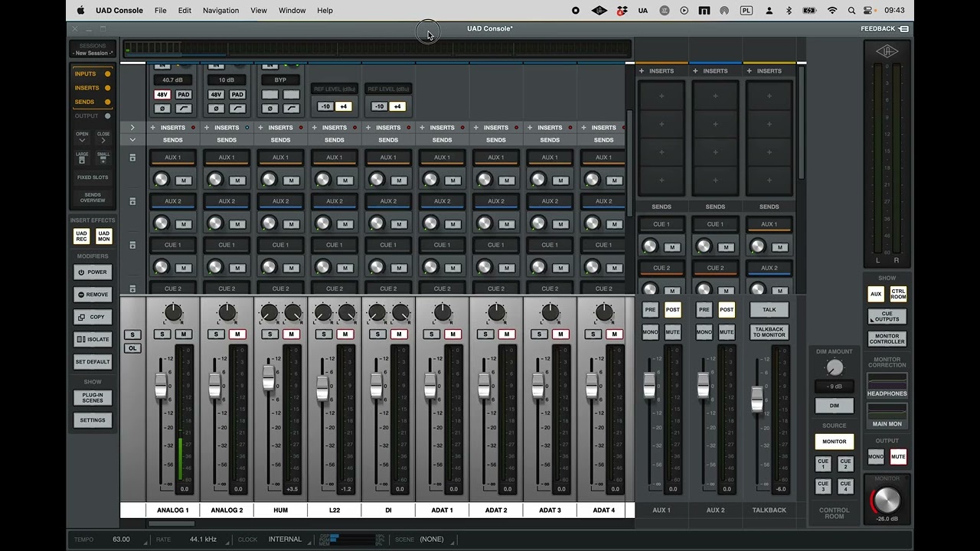Open the Apple menu
This screenshot has height=551, width=980.
(80, 11)
